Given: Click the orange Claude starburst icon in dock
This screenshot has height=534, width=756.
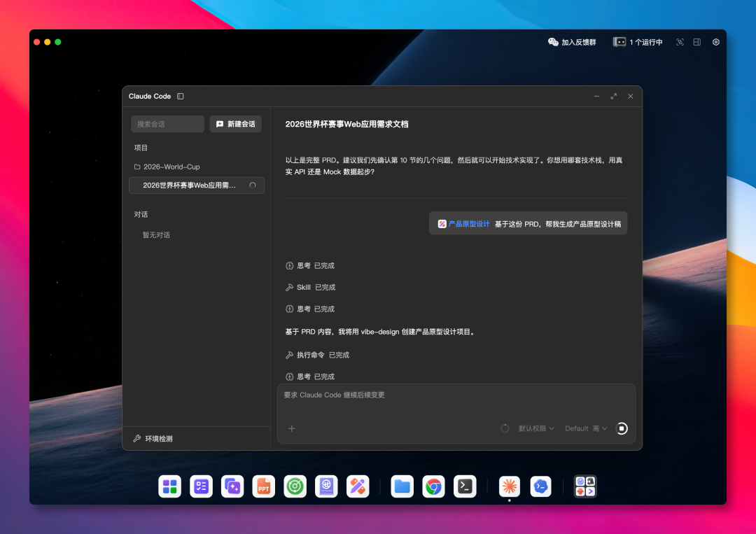Looking at the screenshot, I should click(510, 487).
